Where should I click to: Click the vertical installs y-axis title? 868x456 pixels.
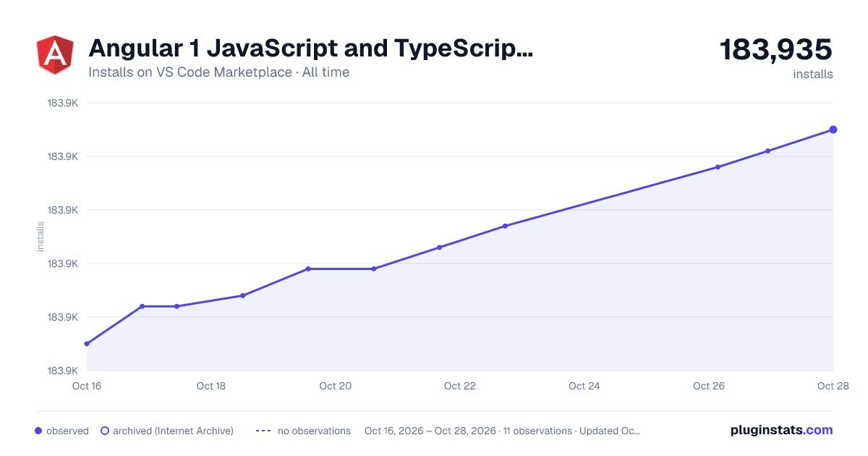41,237
